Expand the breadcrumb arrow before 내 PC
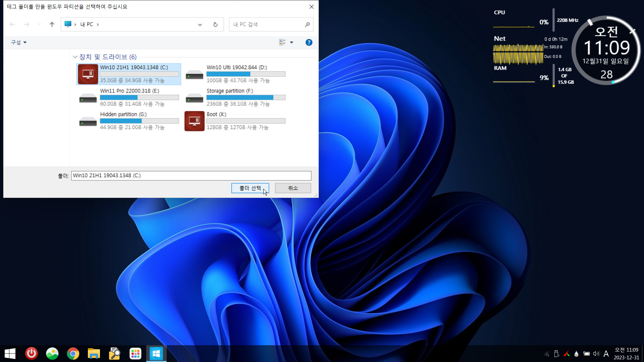 point(75,24)
